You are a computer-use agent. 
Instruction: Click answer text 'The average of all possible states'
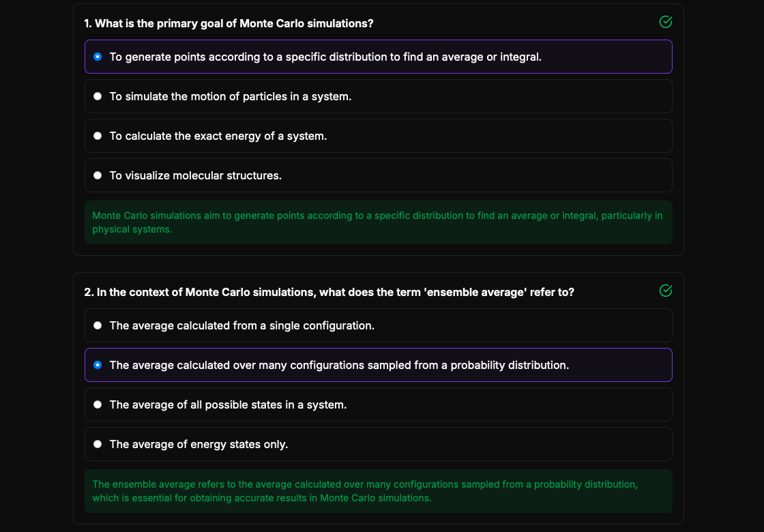point(228,405)
